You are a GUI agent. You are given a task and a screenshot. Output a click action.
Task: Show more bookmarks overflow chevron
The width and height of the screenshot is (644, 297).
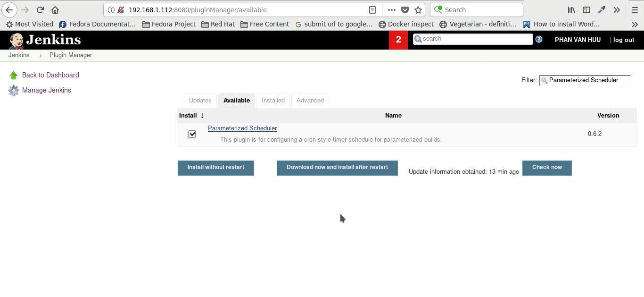[635, 24]
